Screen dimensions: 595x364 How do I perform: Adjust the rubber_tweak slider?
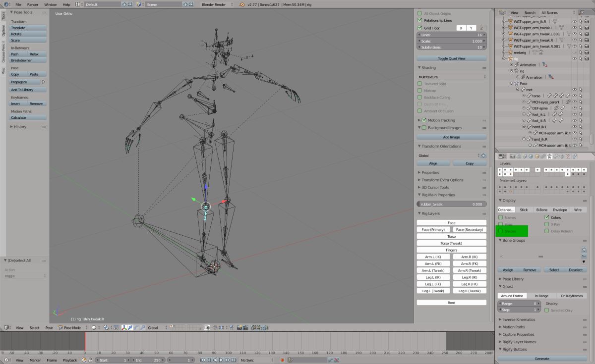451,204
